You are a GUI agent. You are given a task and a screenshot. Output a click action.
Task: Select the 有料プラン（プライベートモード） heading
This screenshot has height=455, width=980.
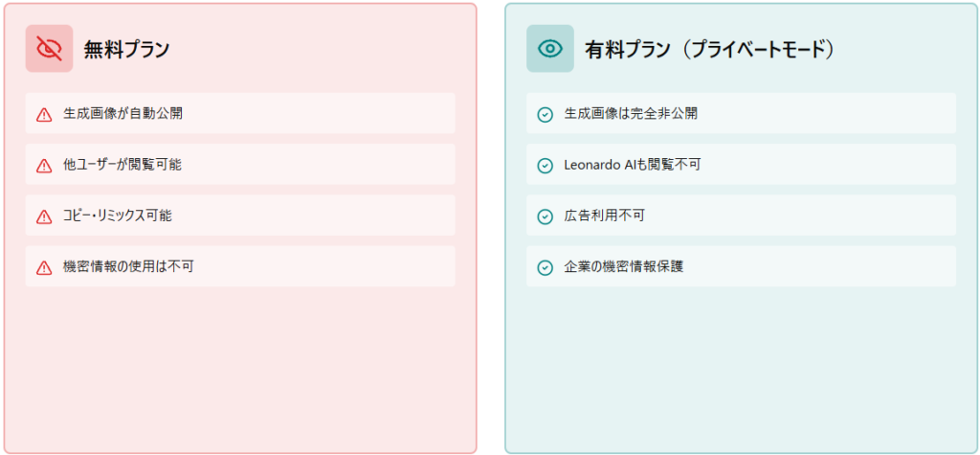coord(710,50)
